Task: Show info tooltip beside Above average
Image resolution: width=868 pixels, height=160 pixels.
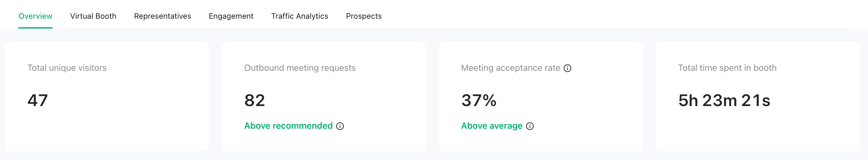Action: tap(530, 126)
